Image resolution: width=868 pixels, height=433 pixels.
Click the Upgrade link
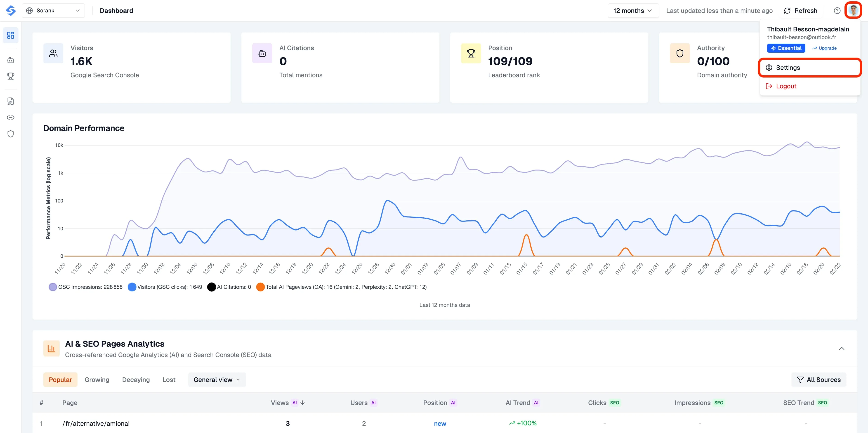(x=824, y=48)
